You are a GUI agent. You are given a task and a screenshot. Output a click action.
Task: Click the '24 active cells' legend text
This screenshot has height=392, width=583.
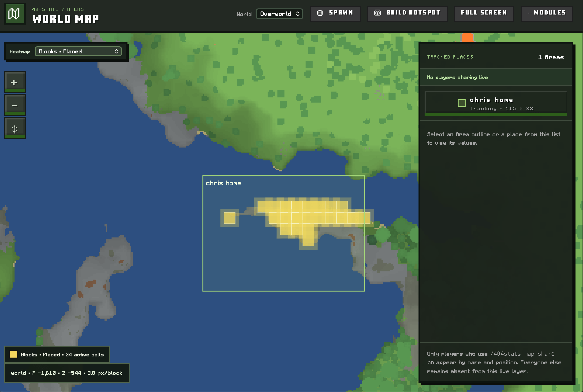(85, 355)
